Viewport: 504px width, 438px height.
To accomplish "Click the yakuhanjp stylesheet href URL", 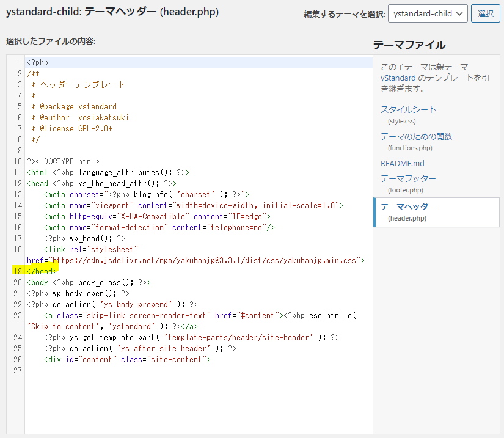I will [x=204, y=261].
